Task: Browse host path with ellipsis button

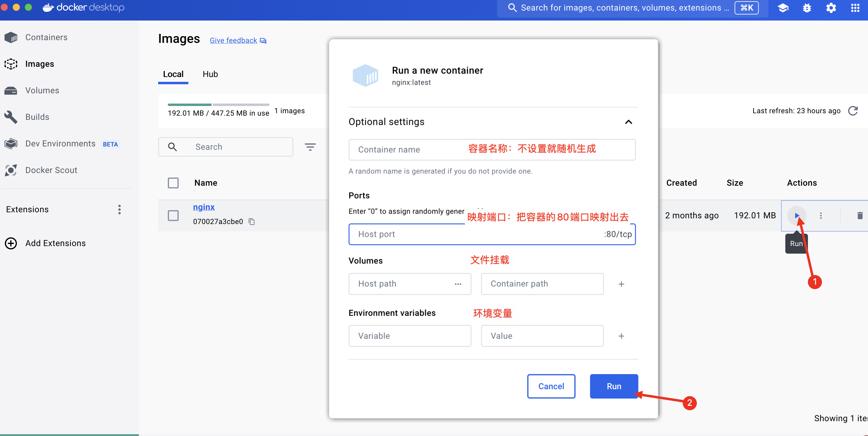Action: (x=458, y=284)
